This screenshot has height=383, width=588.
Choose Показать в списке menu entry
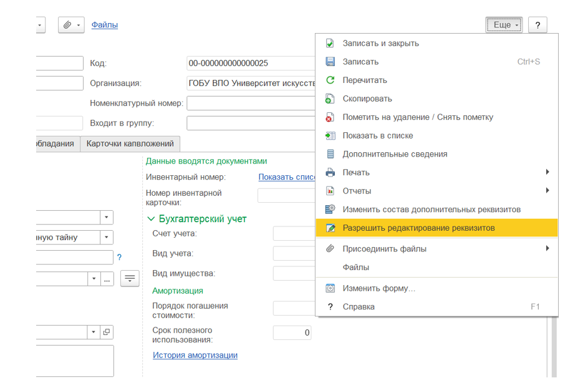click(436, 136)
